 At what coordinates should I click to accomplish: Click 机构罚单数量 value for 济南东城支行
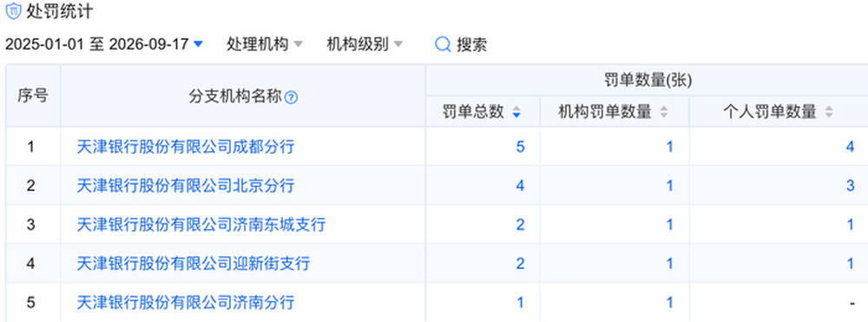pos(670,225)
